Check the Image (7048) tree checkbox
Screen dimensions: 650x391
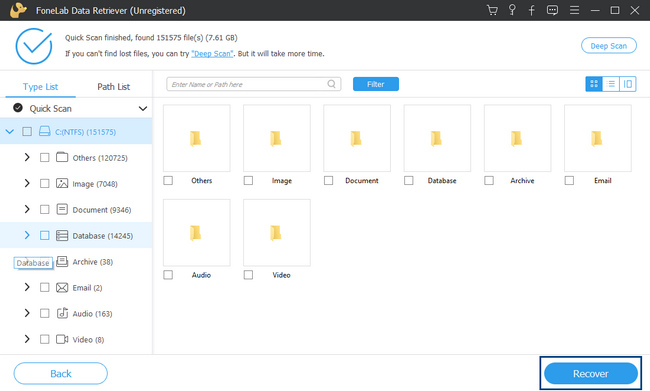pyautogui.click(x=44, y=183)
